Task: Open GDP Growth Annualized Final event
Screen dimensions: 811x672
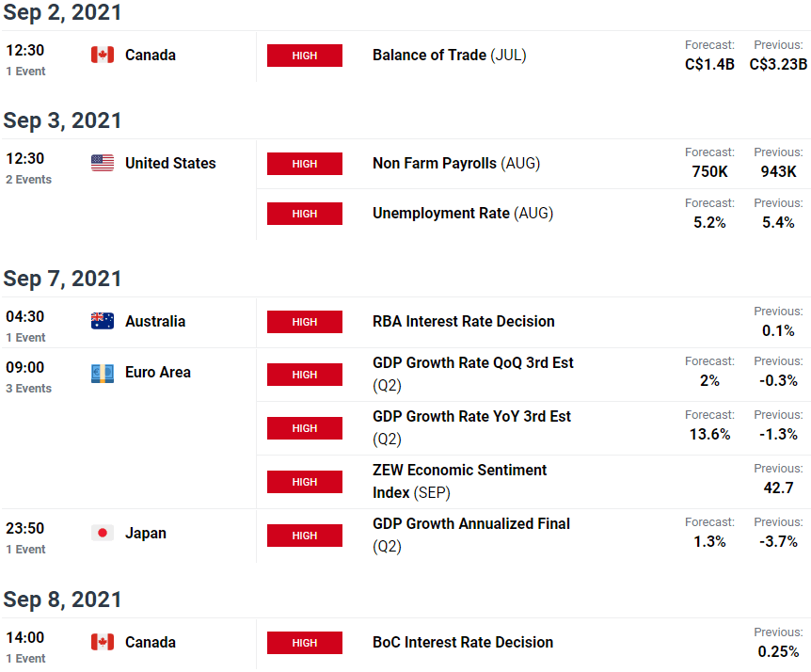Action: point(471,535)
